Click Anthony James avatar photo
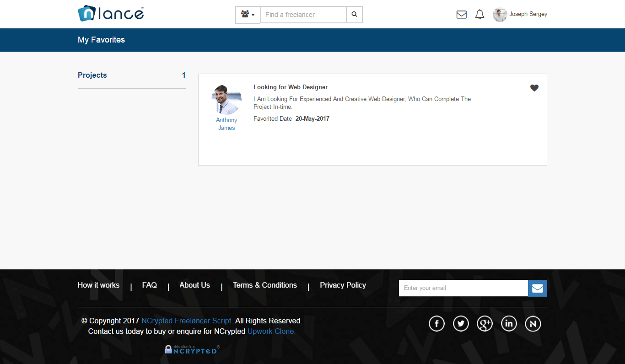 click(226, 99)
